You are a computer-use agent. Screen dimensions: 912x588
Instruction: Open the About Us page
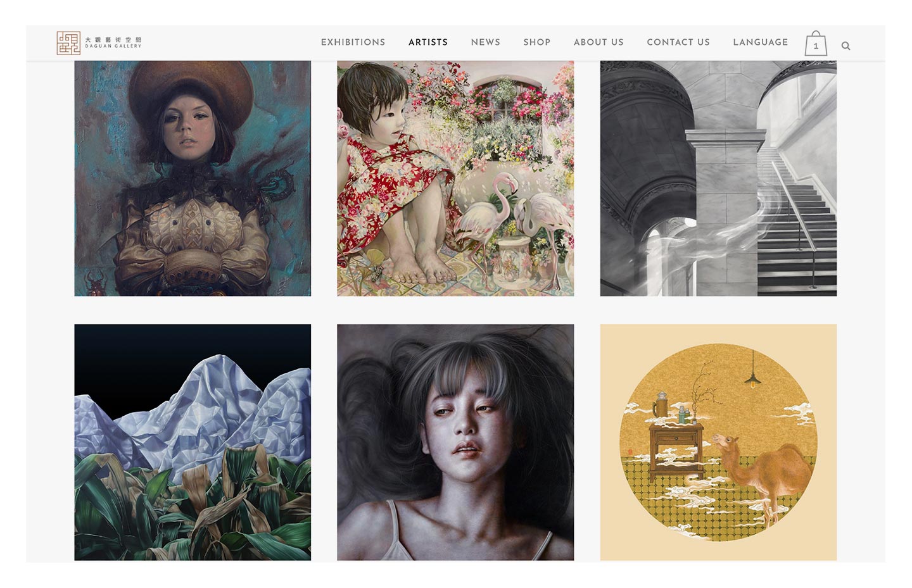[x=598, y=42]
